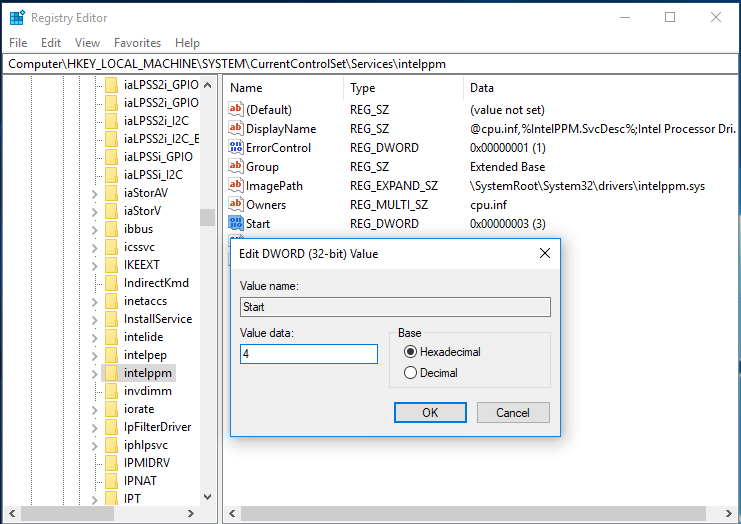
Task: Click the IndirectKmd folder icon
Action: pyautogui.click(x=112, y=283)
